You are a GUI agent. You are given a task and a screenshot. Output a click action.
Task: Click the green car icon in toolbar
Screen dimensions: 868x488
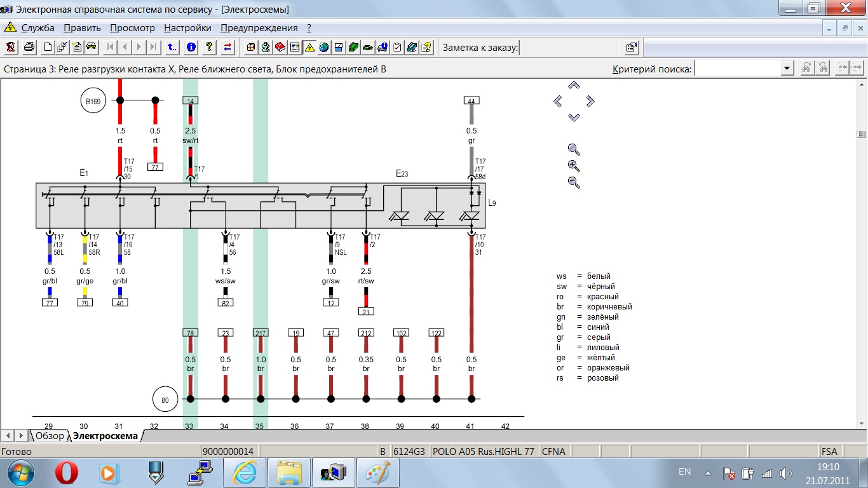pyautogui.click(x=368, y=47)
